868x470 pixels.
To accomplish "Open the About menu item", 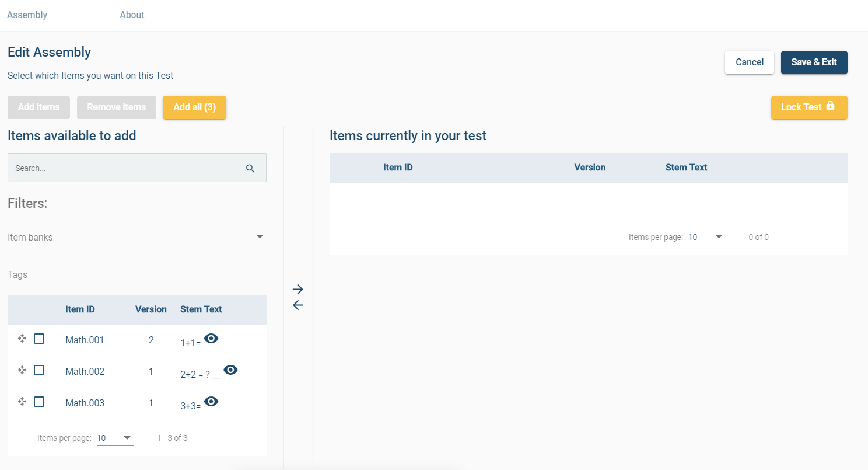I will [x=132, y=15].
